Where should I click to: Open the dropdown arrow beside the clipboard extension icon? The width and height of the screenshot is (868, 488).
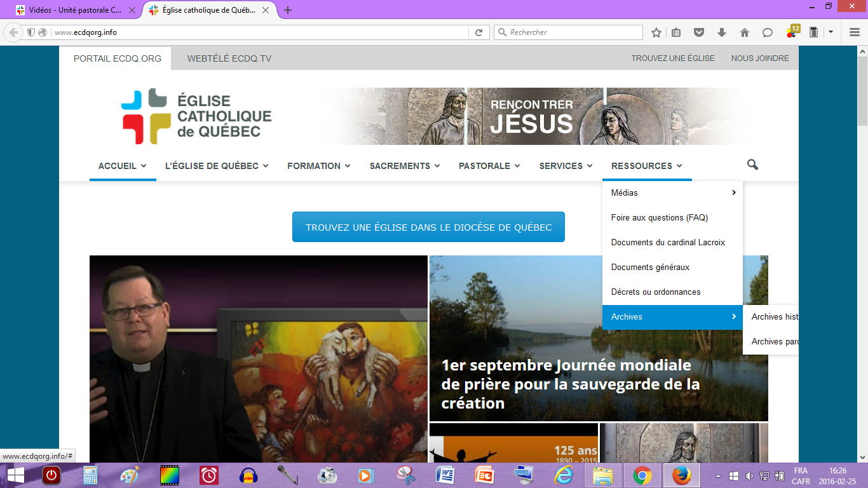tap(831, 32)
